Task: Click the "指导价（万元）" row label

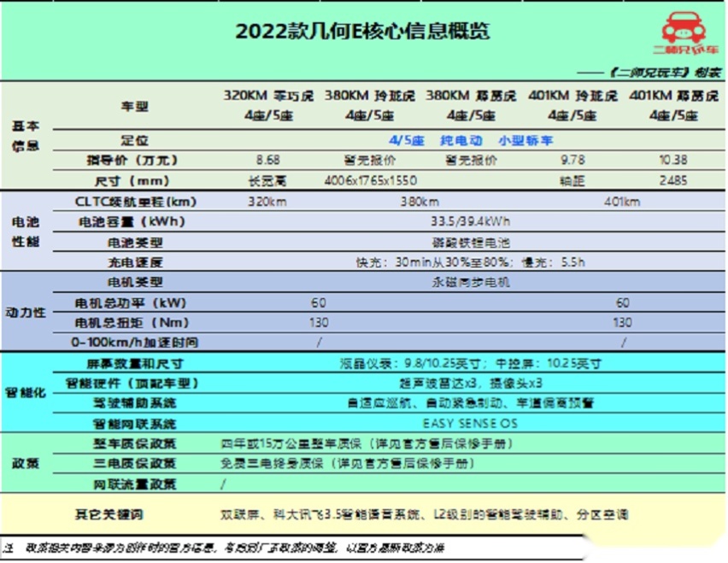Action: [x=132, y=160]
